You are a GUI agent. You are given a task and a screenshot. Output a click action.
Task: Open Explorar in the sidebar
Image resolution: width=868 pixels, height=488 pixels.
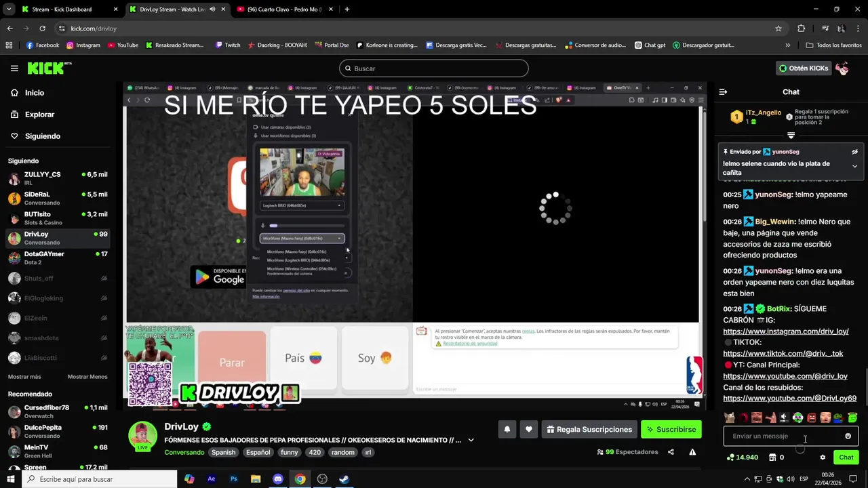click(39, 115)
